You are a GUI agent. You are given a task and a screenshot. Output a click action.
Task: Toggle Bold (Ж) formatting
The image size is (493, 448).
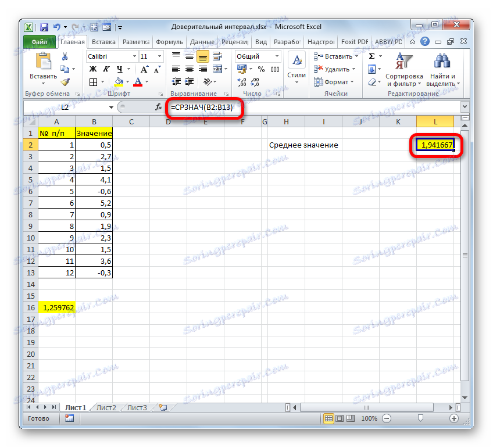click(x=93, y=69)
